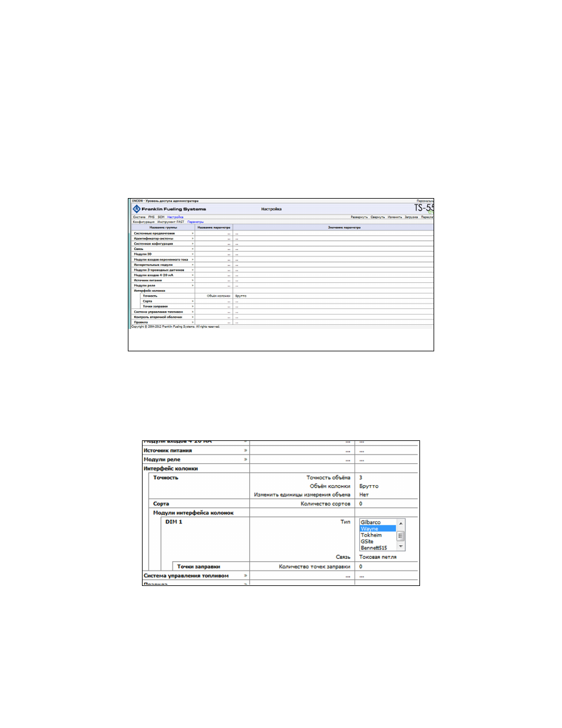Viewport: 562px width, 728px height.
Task: Click the Значение параметра column header
Action: coord(345,227)
